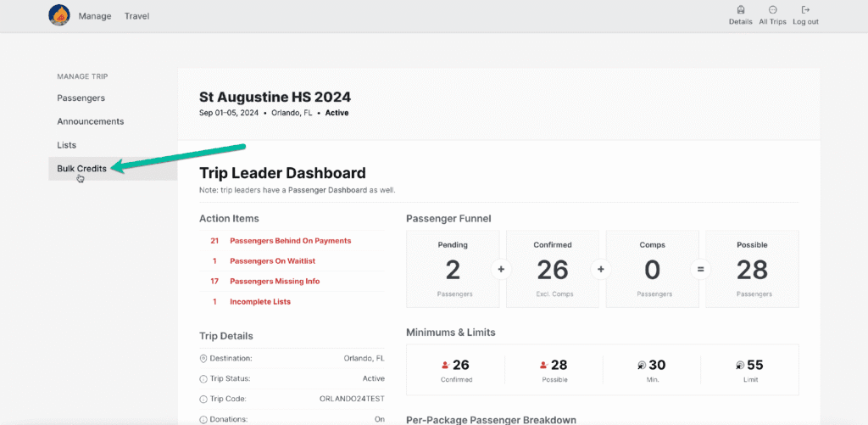This screenshot has width=868, height=425.
Task: Click the Confirmed person icon in Minimums
Action: pos(444,366)
